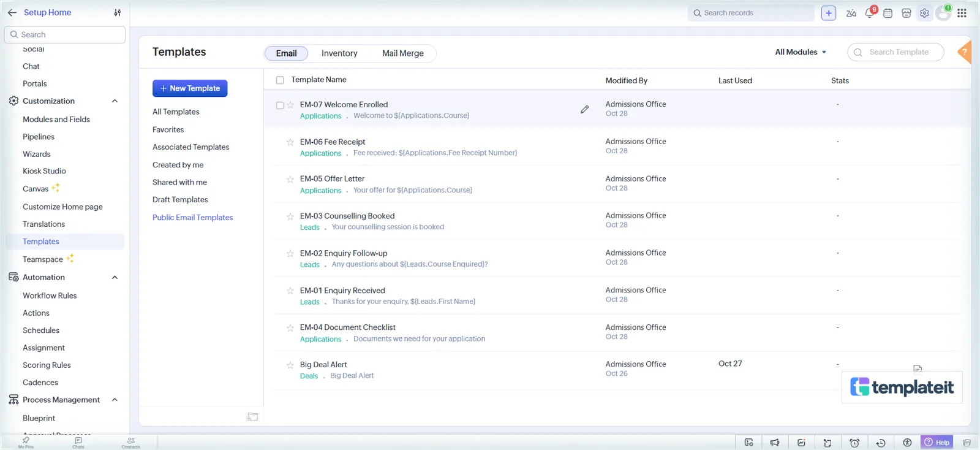Click the purple Help button
This screenshot has width=980, height=450.
tap(937, 443)
